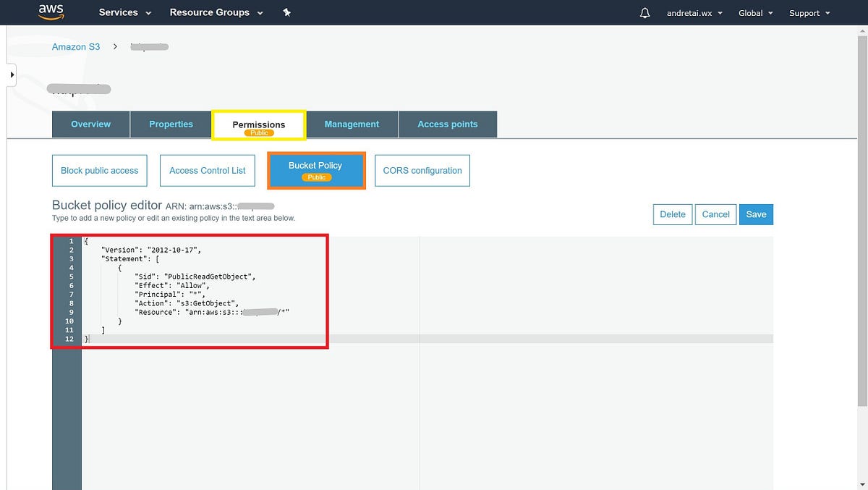Go back to Amazon S3 via breadcrumb
Screen dimensions: 868x490
coord(75,46)
